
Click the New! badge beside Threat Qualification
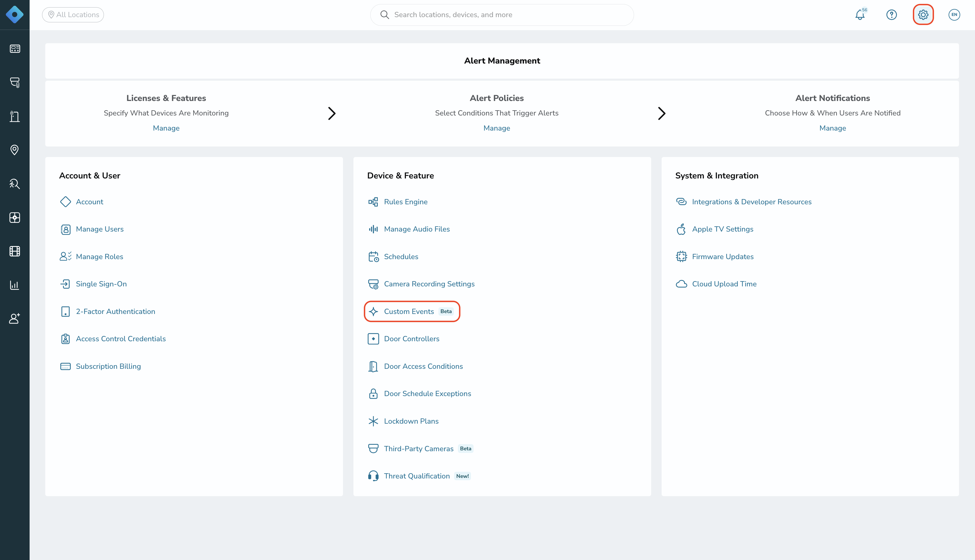pos(462,476)
